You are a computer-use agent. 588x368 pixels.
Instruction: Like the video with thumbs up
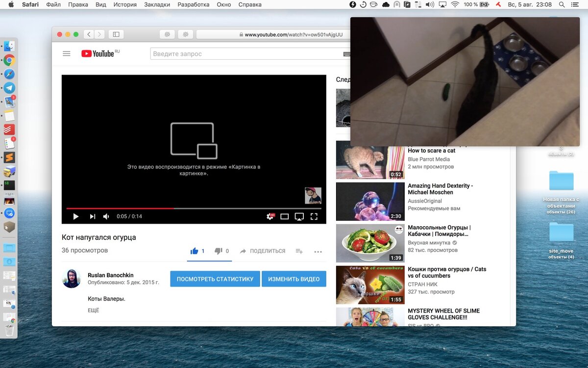pos(195,251)
